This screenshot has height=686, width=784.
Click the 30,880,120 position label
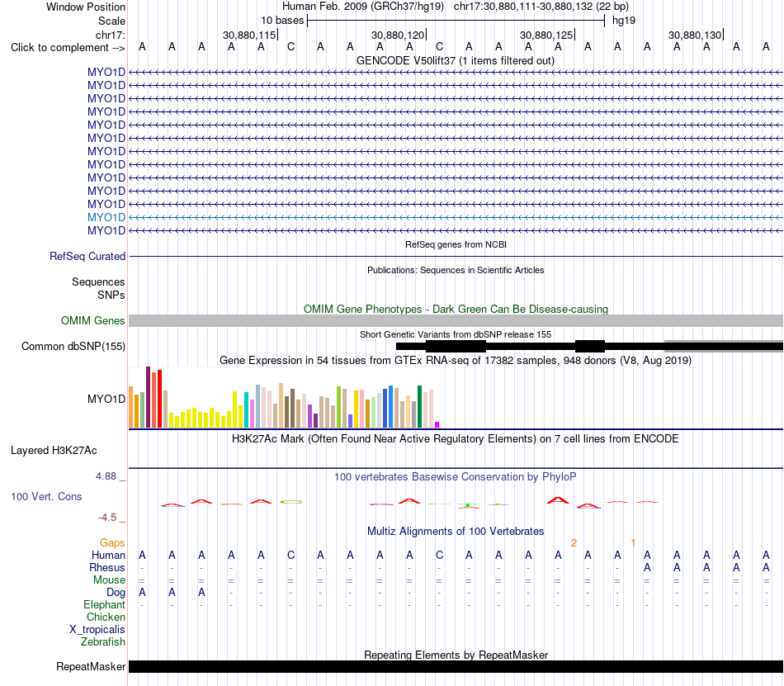click(x=398, y=35)
